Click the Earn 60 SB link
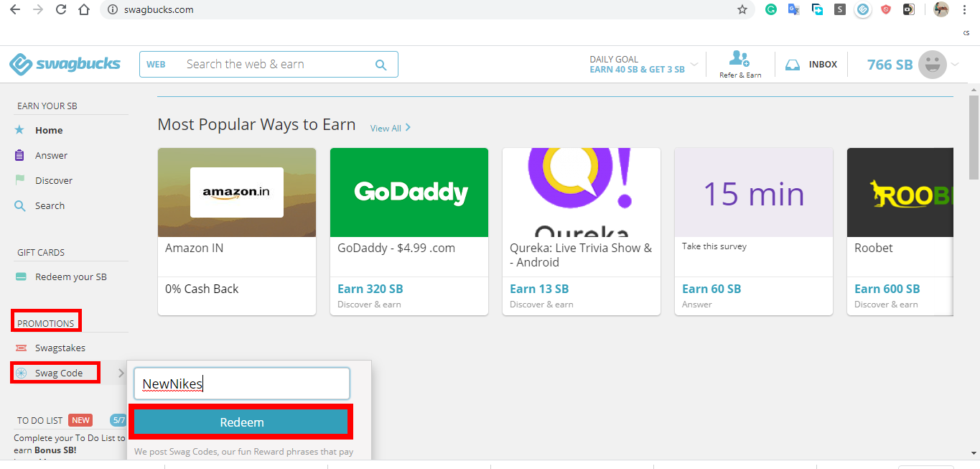The width and height of the screenshot is (980, 469). (x=711, y=289)
